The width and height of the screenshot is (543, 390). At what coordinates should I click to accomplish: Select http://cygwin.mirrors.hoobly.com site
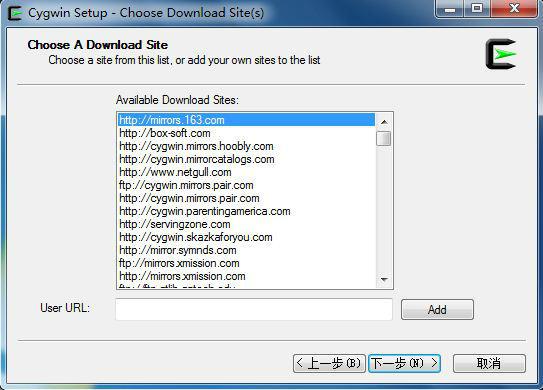(x=246, y=146)
